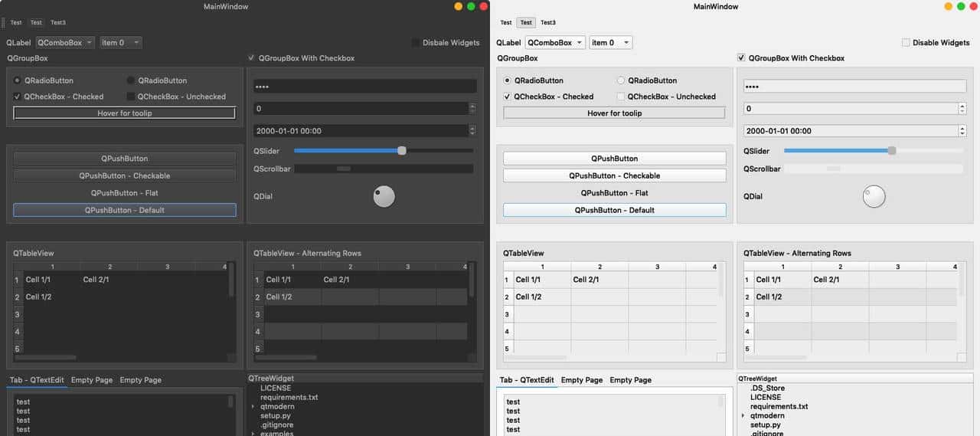Click the QDial knob in light window
Image resolution: width=980 pixels, height=436 pixels.
click(874, 197)
